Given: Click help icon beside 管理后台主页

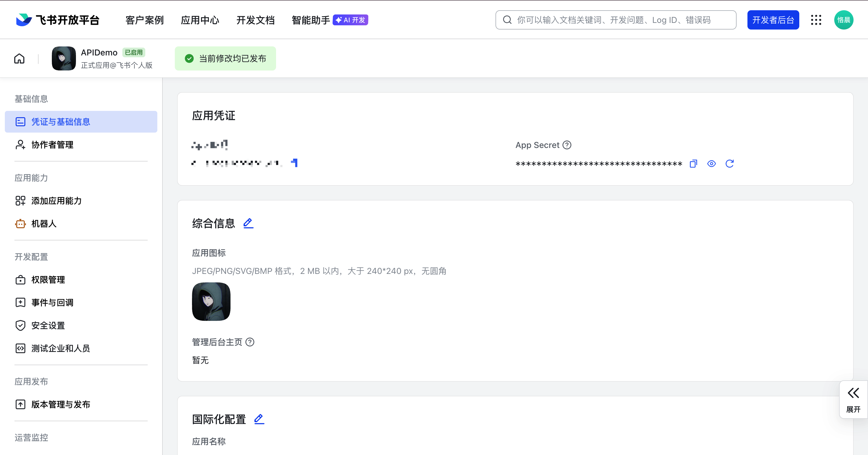Looking at the screenshot, I should coord(250,342).
